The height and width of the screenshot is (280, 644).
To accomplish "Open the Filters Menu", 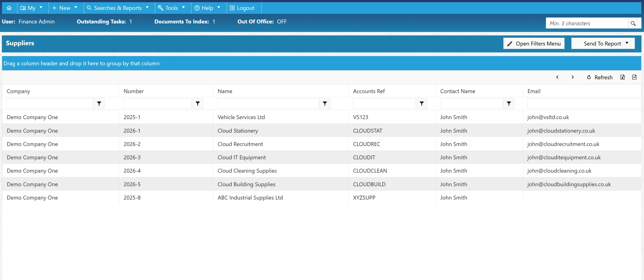I will click(x=534, y=43).
